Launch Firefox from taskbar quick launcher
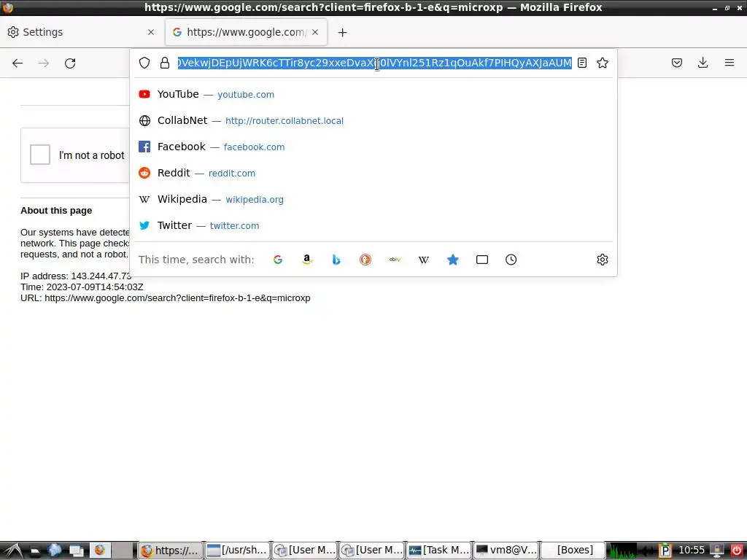The width and height of the screenshot is (747, 560). [x=100, y=551]
